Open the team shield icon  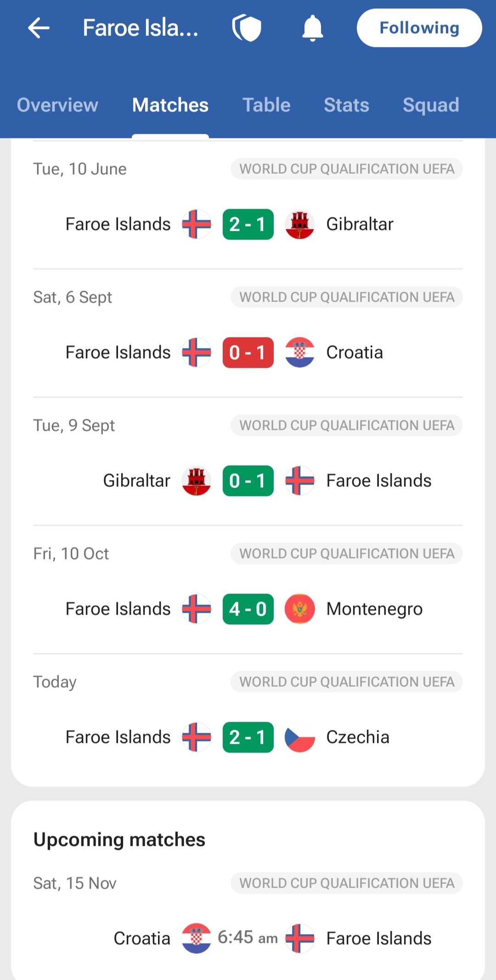click(x=247, y=28)
